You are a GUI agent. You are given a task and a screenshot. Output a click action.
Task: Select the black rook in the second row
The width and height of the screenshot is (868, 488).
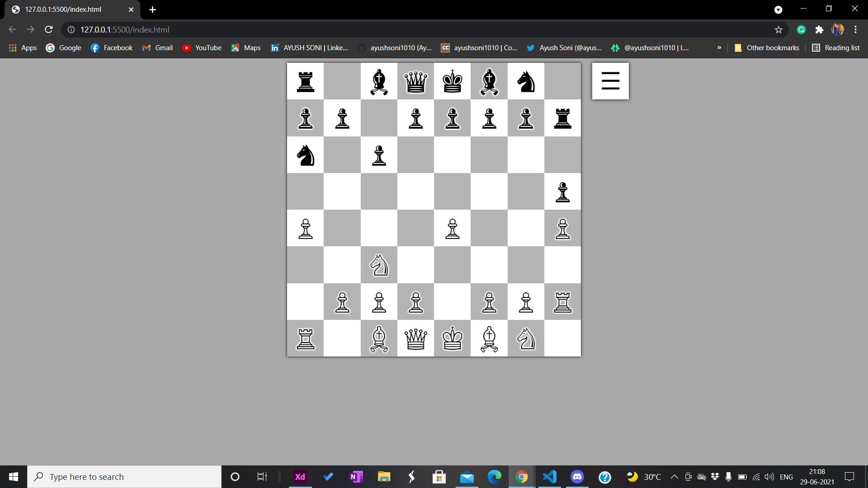(562, 118)
